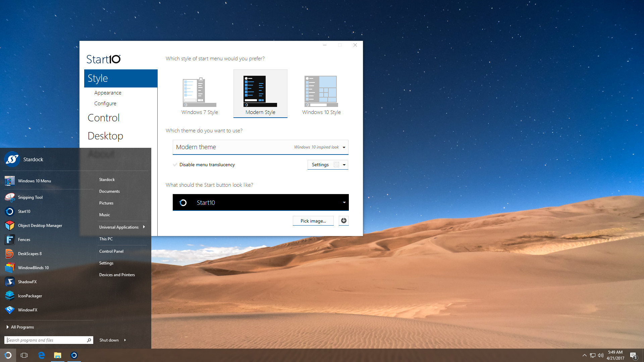This screenshot has height=362, width=644.
Task: Open Task View from the taskbar
Action: (24, 355)
